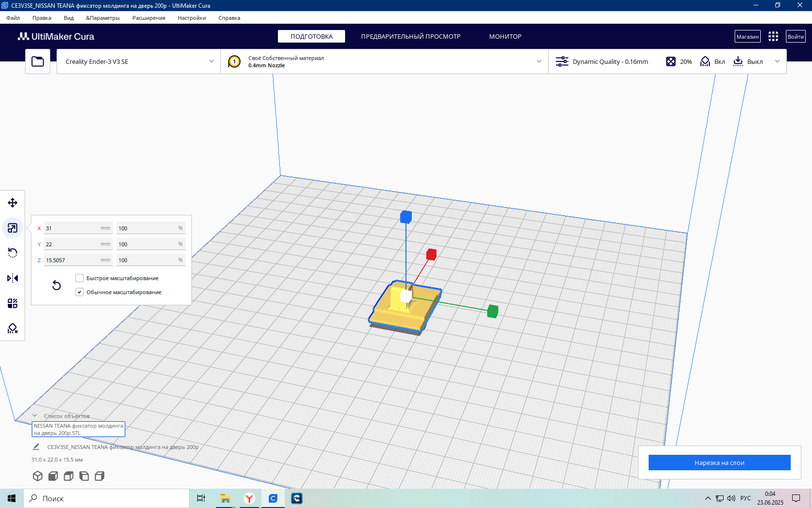Viewport: 812px width, 508px height.
Task: Select the Move tool in left toolbar
Action: [x=13, y=203]
